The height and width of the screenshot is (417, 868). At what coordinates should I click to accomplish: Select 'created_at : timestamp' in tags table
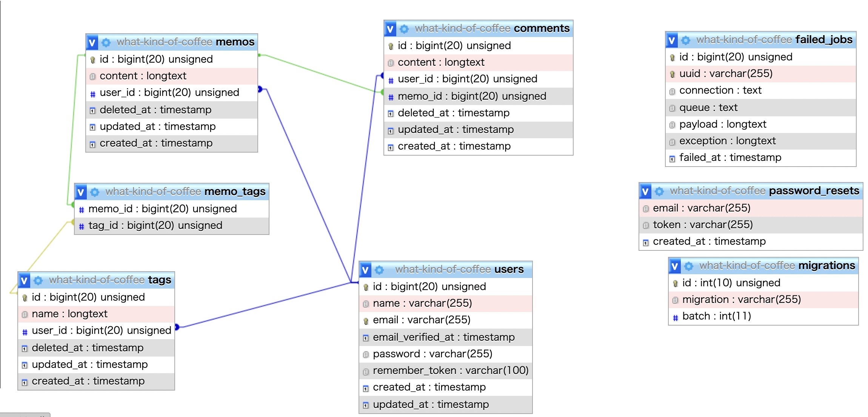pos(96,381)
